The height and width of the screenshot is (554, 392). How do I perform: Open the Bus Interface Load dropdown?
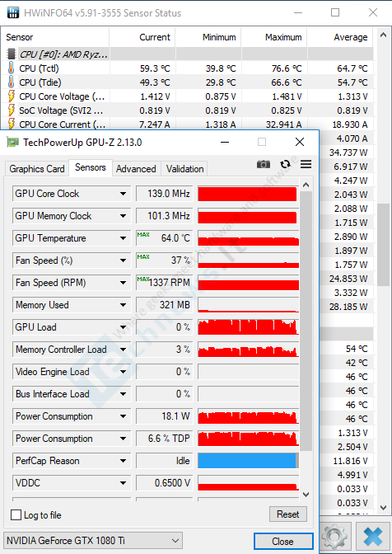point(123,394)
